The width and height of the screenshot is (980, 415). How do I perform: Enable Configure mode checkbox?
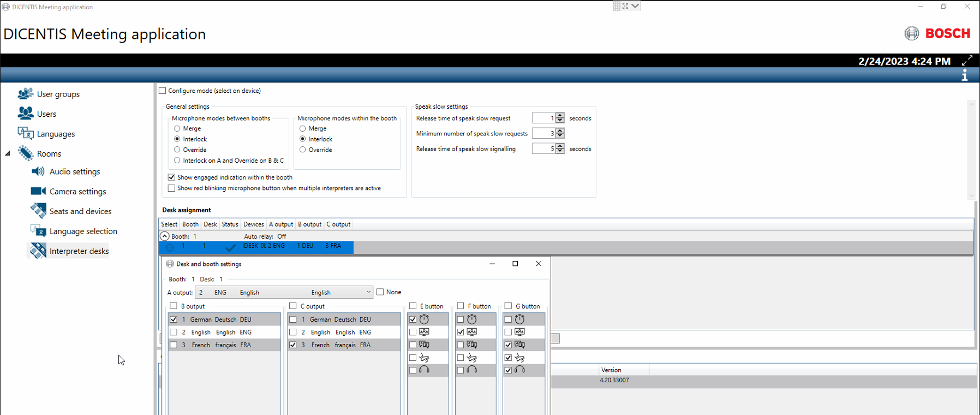point(163,91)
